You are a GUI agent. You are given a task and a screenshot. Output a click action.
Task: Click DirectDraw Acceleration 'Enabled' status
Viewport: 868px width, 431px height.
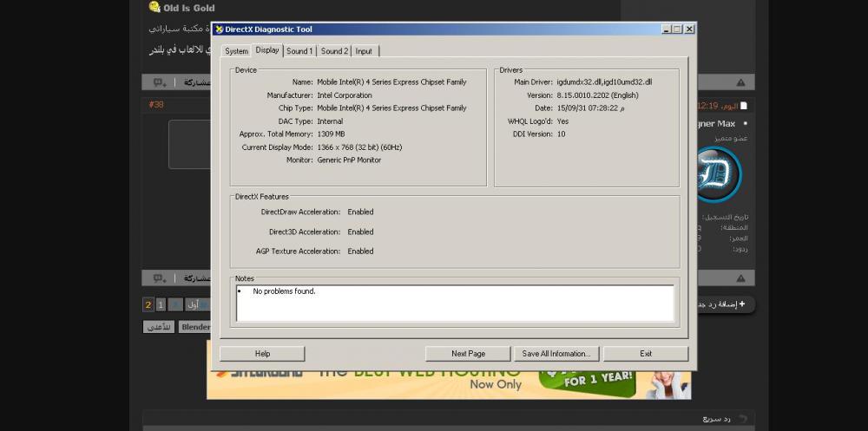pos(360,212)
